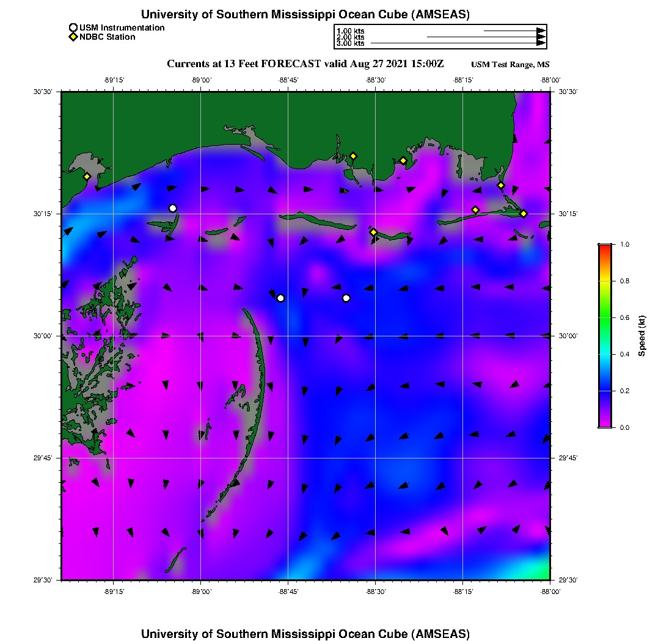Click the 1.00 kts scale label
Screen dimensions: 672x641
(350, 31)
